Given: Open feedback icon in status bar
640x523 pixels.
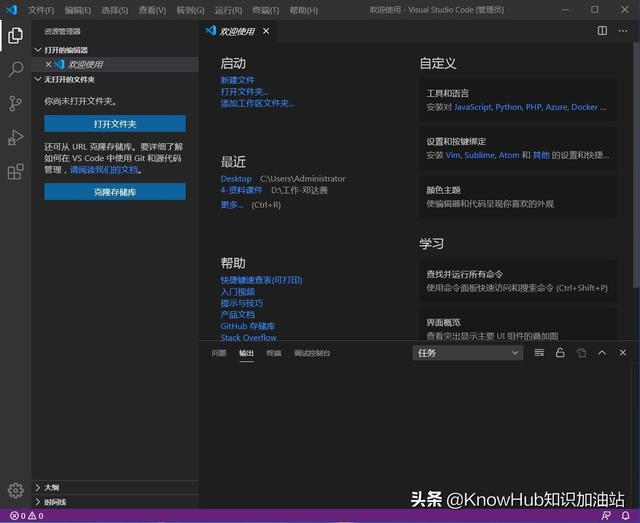Looking at the screenshot, I should [606, 516].
